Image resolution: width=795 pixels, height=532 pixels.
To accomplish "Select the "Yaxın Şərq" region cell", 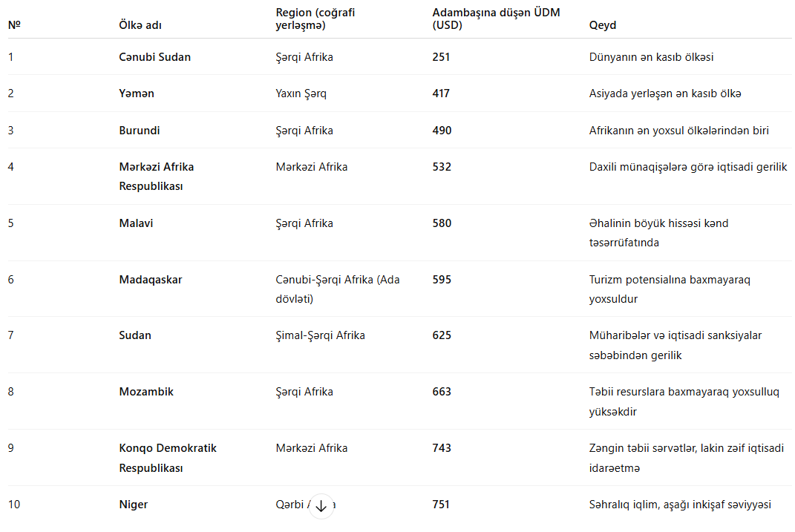I will pos(301,93).
